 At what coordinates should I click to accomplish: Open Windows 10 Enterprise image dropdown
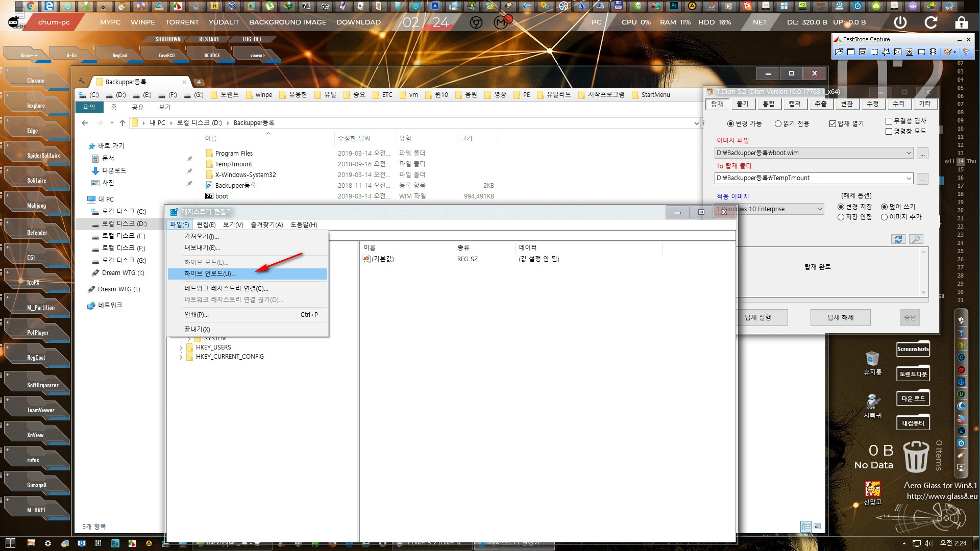click(x=819, y=209)
